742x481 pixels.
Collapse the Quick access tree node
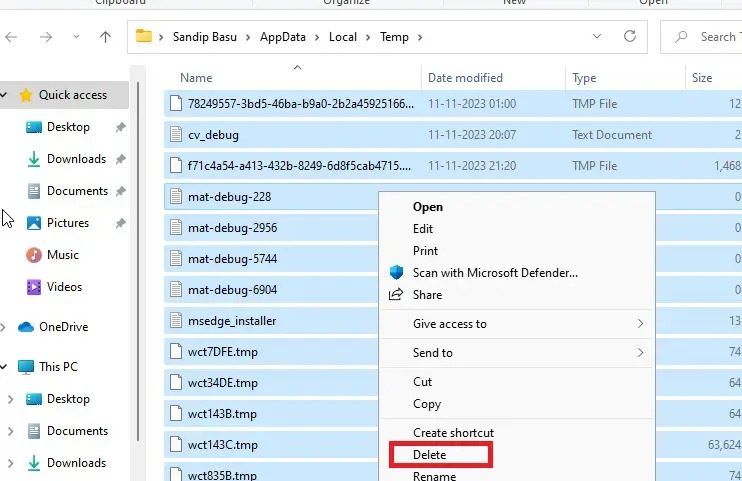[x=4, y=95]
